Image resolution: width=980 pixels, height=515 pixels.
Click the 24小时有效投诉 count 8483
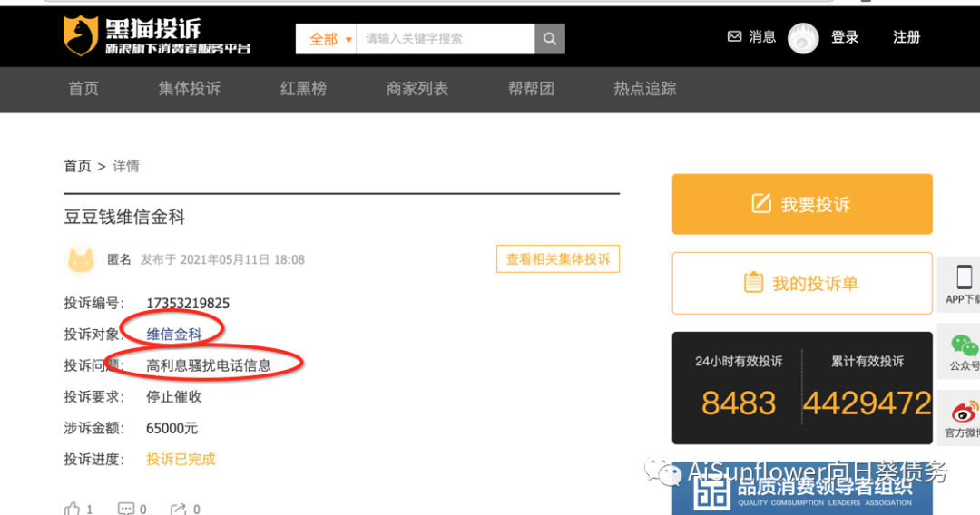coord(739,403)
